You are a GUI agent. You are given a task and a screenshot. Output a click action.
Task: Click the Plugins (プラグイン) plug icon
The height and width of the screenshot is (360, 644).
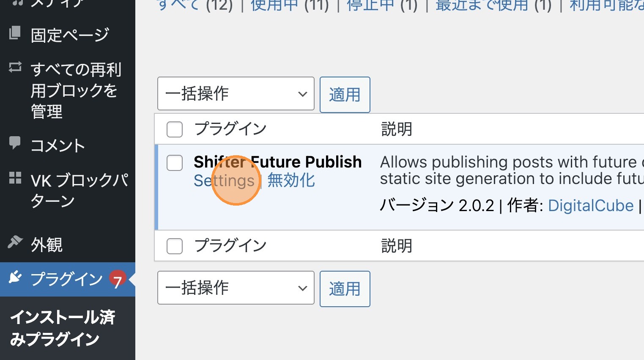pyautogui.click(x=15, y=278)
